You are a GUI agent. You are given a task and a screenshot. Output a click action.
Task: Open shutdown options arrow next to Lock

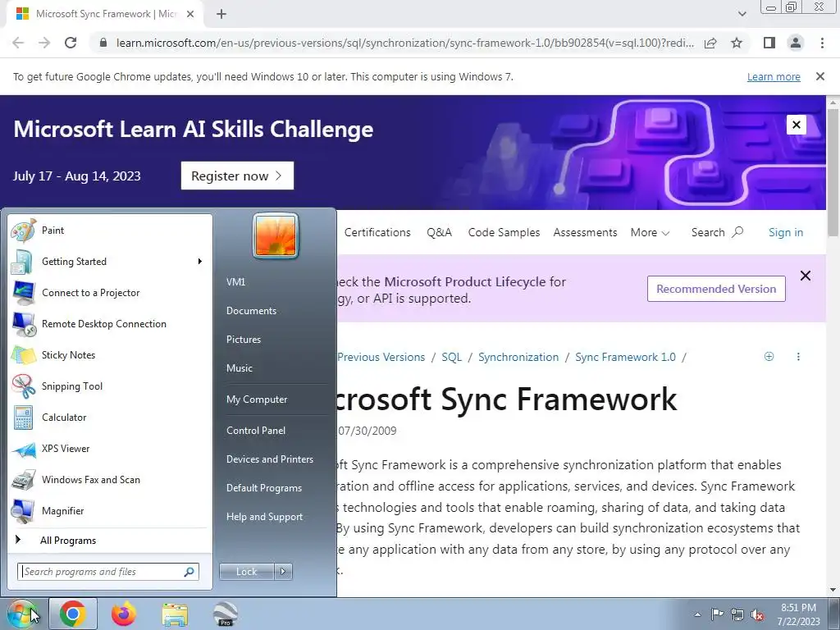tap(283, 572)
